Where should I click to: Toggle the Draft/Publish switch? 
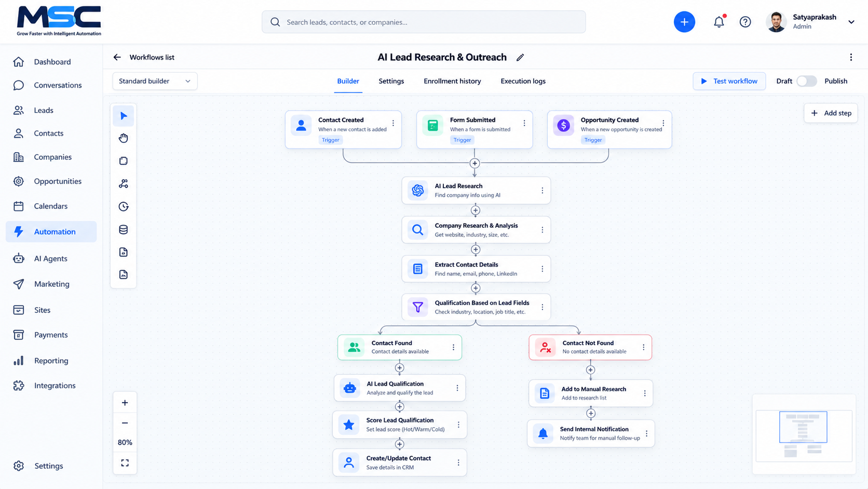click(807, 81)
